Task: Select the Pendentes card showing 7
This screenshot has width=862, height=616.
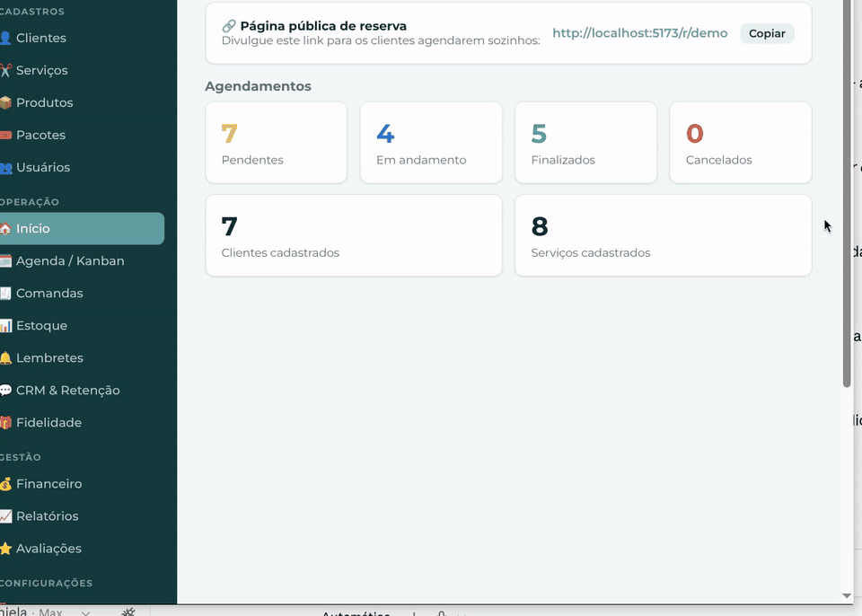Action: click(x=276, y=143)
